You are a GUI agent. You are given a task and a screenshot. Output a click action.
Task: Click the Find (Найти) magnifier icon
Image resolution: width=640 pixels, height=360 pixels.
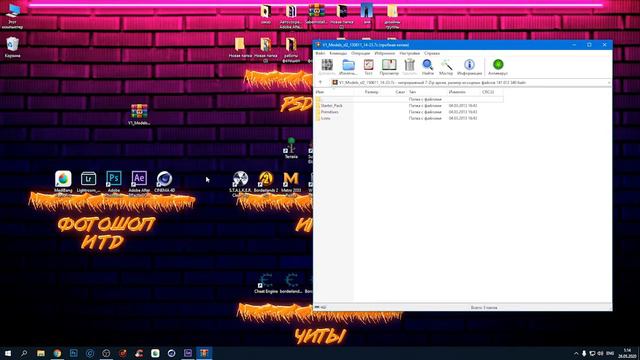click(x=427, y=67)
